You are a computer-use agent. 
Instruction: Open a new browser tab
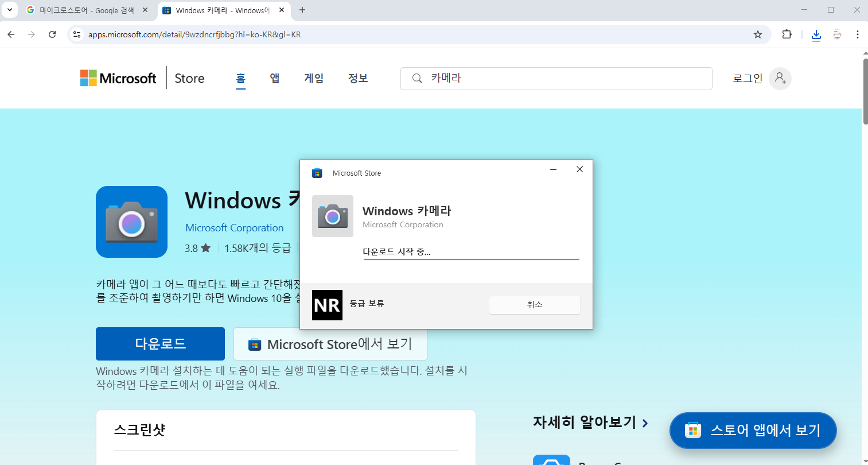pyautogui.click(x=302, y=10)
